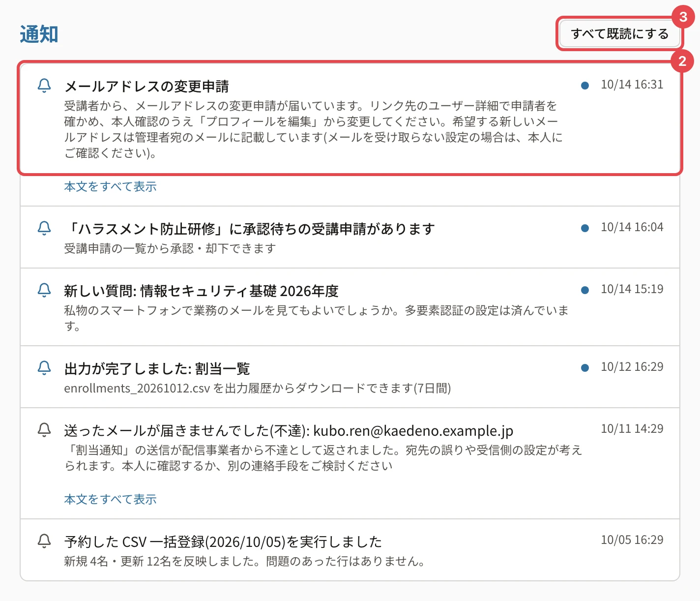Click the 通知 page heading

click(x=39, y=34)
